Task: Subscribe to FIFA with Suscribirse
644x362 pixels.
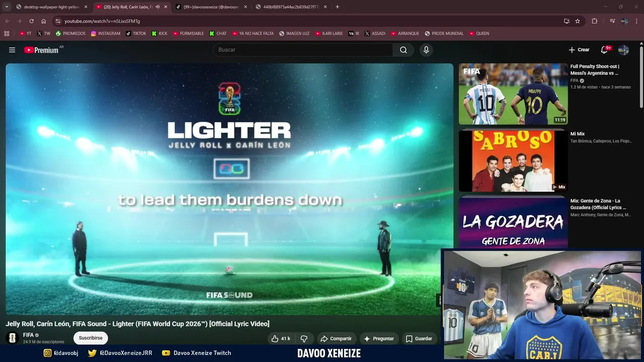Action: tap(91, 338)
